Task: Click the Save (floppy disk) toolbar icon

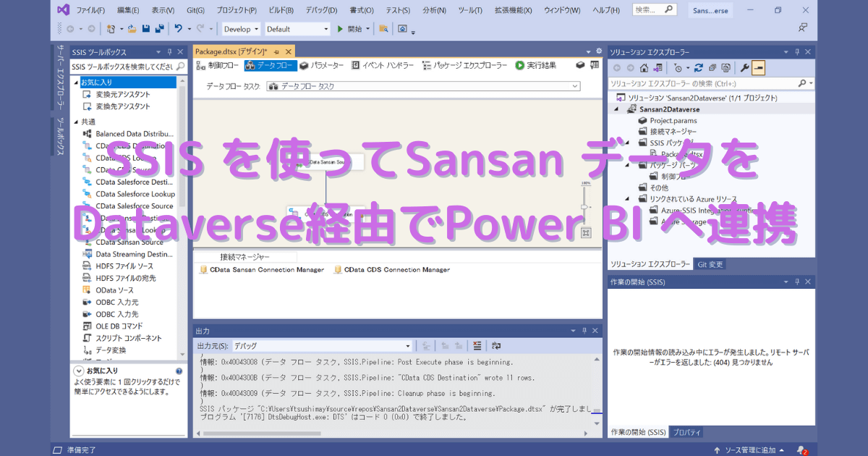Action: pyautogui.click(x=145, y=29)
